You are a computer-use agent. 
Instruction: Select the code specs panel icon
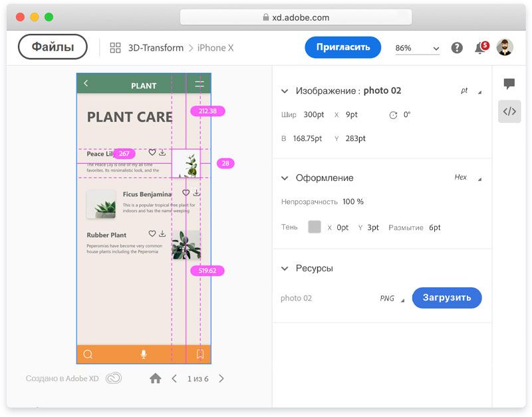[x=509, y=112]
